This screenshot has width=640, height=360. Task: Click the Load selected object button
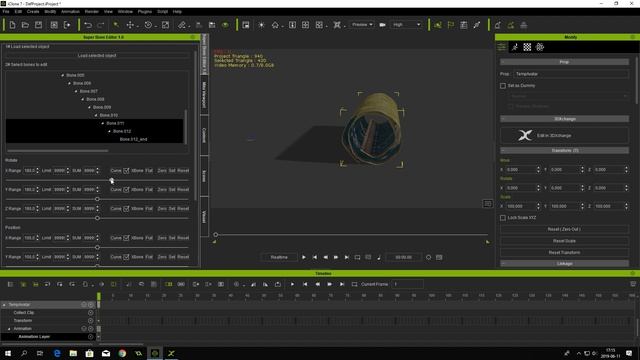[97, 56]
